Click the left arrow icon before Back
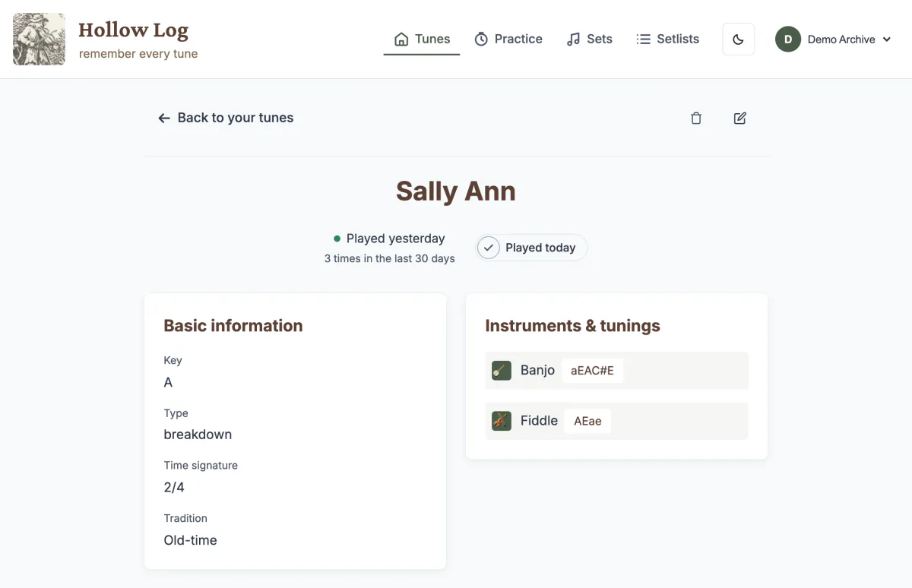912x588 pixels. click(x=163, y=119)
